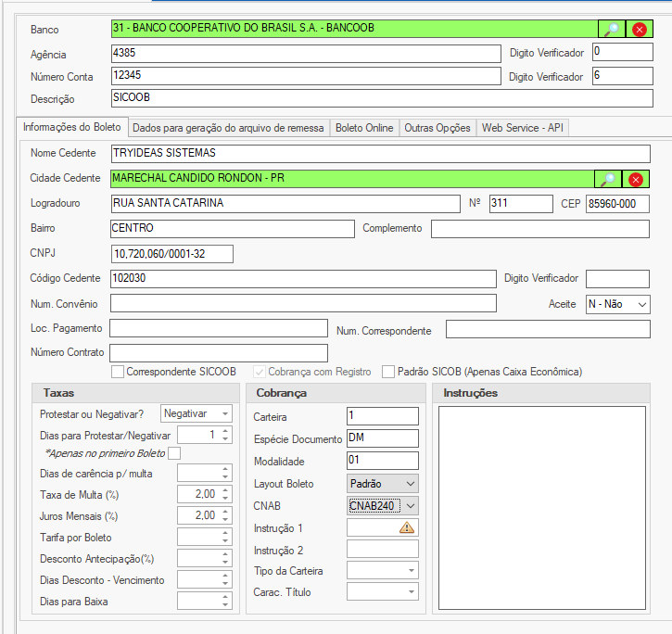Click the Agência input field
The height and width of the screenshot is (634, 672).
point(306,54)
